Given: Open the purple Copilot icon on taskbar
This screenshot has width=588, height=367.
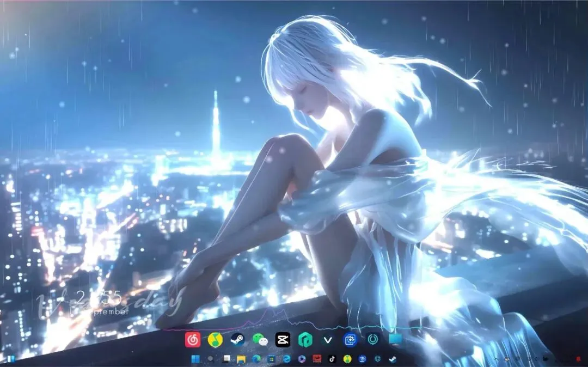Looking at the screenshot, I should pos(302,359).
